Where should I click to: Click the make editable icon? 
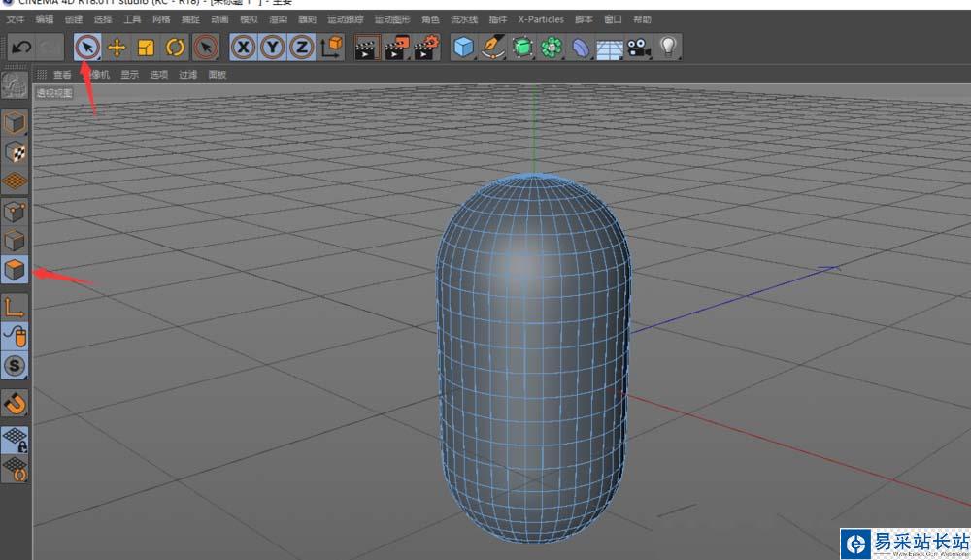click(15, 85)
